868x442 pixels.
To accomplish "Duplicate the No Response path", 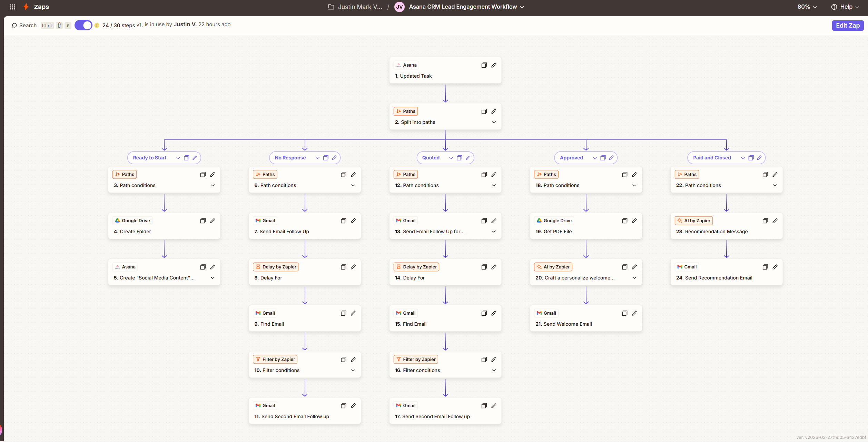I will [325, 158].
